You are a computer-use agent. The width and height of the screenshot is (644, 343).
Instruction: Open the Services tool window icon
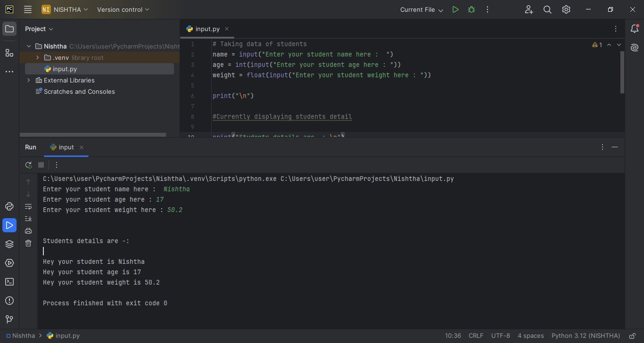9,263
